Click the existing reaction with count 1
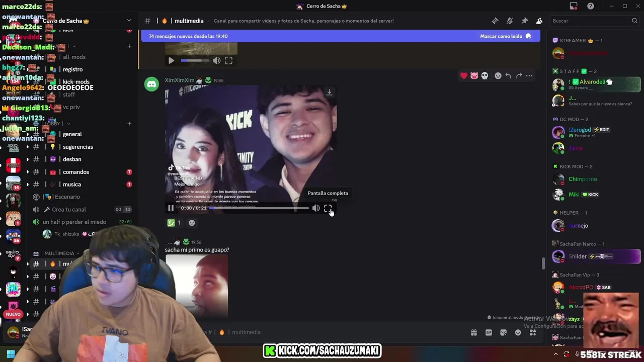 (174, 223)
